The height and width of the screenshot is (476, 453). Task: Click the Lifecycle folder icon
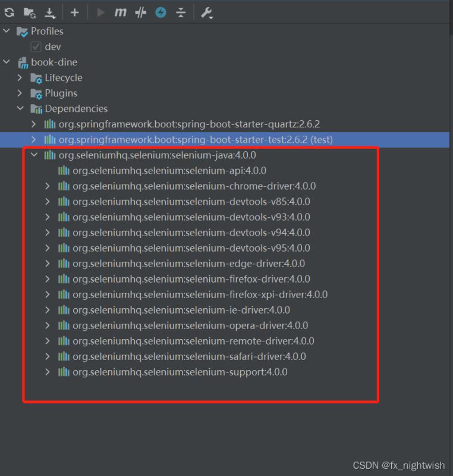(36, 78)
